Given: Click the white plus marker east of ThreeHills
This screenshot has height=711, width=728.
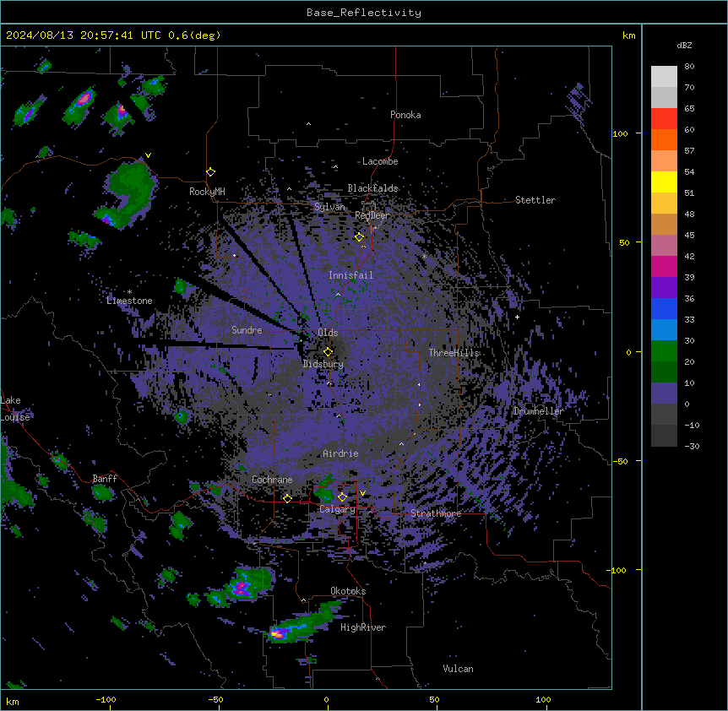Looking at the screenshot, I should [517, 317].
